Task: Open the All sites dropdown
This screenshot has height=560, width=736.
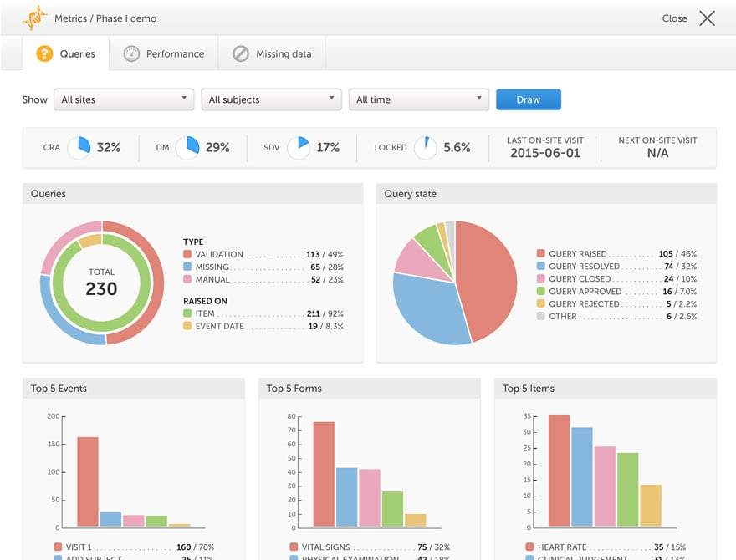Action: (x=124, y=99)
